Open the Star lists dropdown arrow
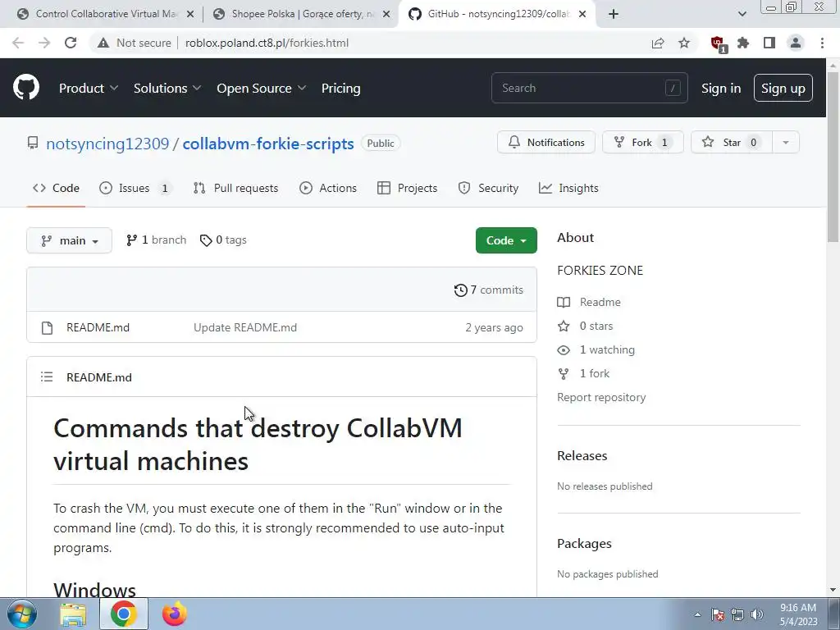Image resolution: width=840 pixels, height=630 pixels. coord(785,143)
